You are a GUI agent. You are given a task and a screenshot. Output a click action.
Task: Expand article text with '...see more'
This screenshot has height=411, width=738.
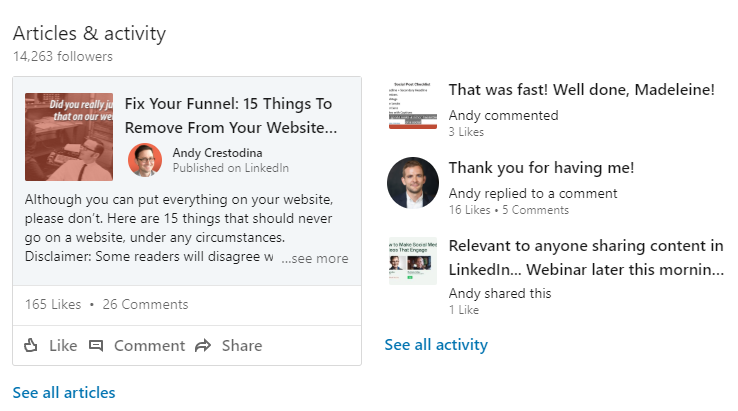point(315,258)
